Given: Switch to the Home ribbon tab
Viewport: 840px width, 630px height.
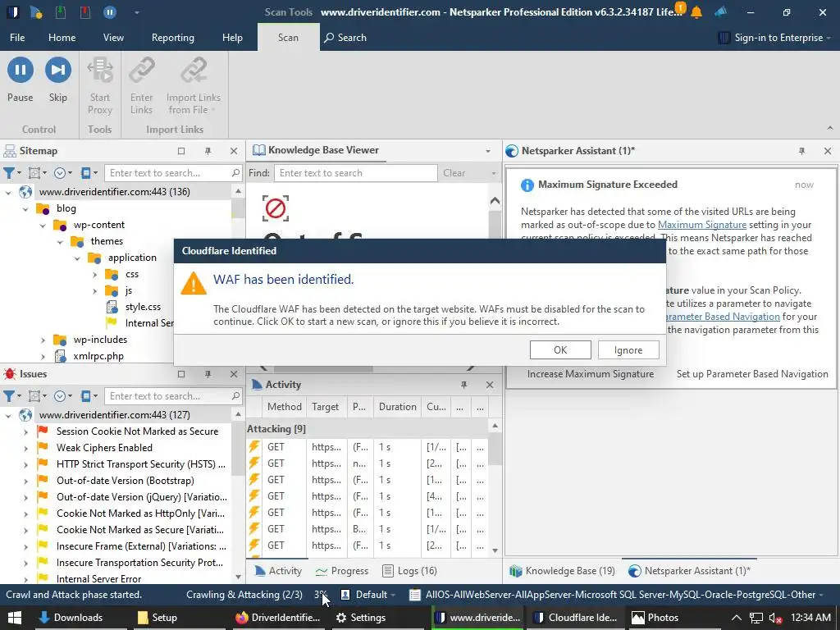Looking at the screenshot, I should tap(62, 38).
